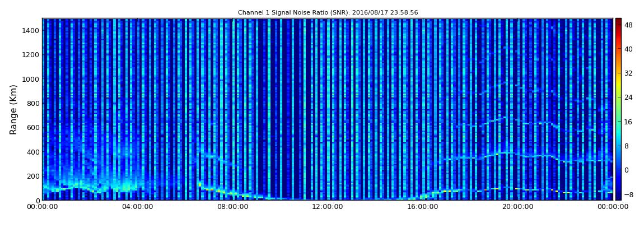The height and width of the screenshot is (228, 644).
Task: Click the 1000 range tick label
Action: click(31, 79)
